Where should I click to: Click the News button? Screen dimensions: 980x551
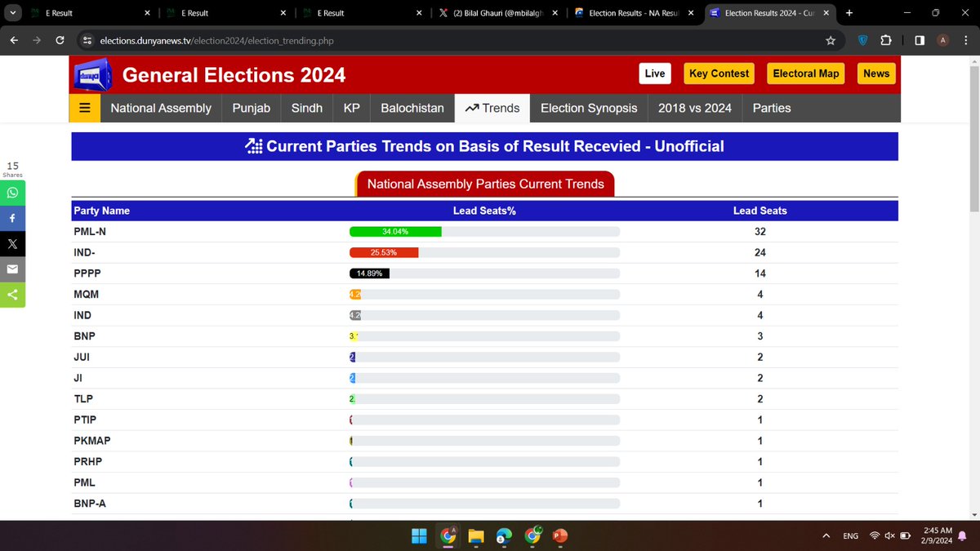pyautogui.click(x=876, y=73)
